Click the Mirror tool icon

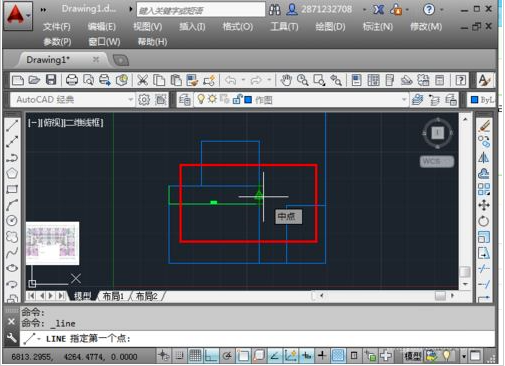[484, 157]
